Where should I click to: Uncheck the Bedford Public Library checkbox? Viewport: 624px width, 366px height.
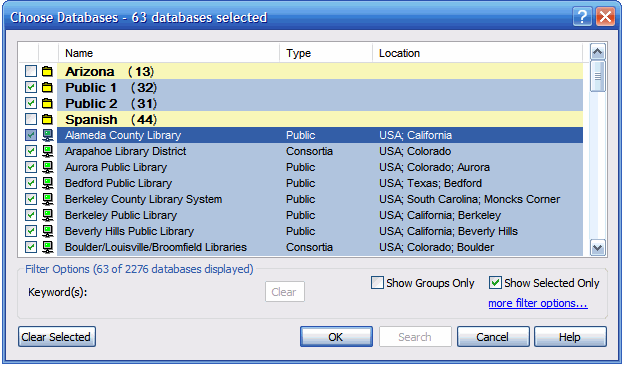pos(31,183)
